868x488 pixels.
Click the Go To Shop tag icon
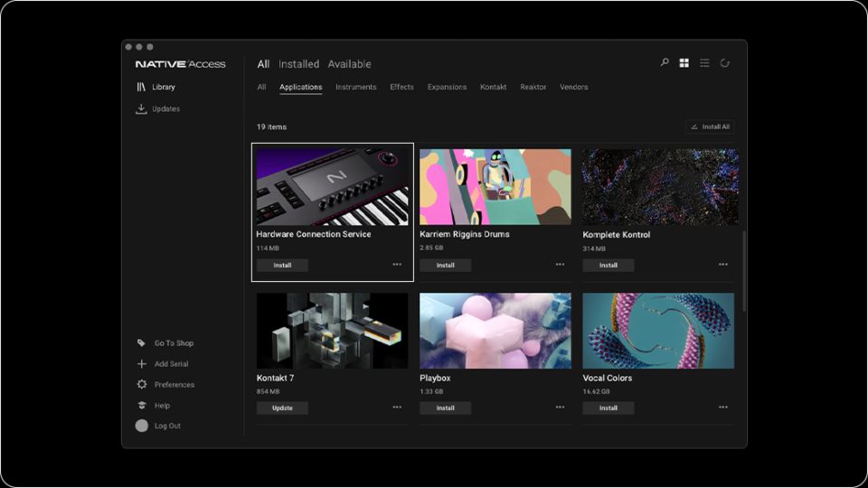tap(141, 343)
